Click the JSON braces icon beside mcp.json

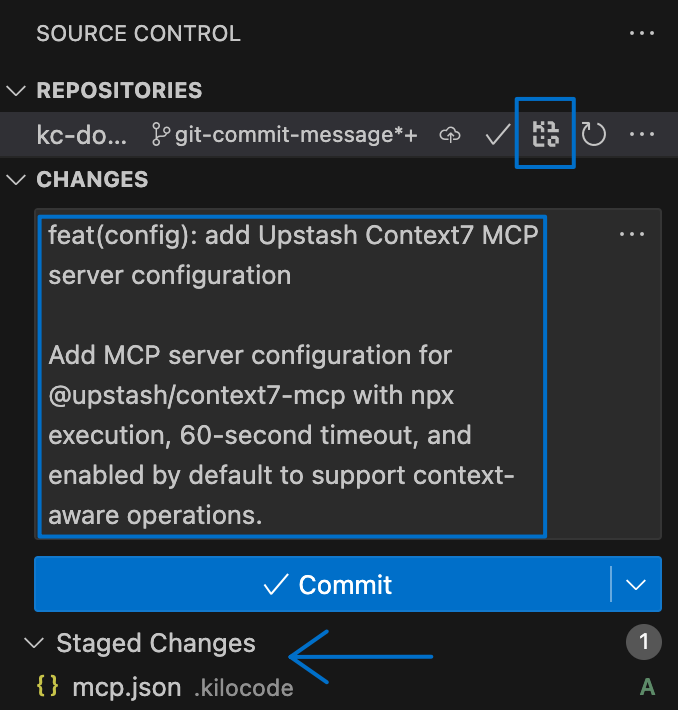pyautogui.click(x=47, y=687)
